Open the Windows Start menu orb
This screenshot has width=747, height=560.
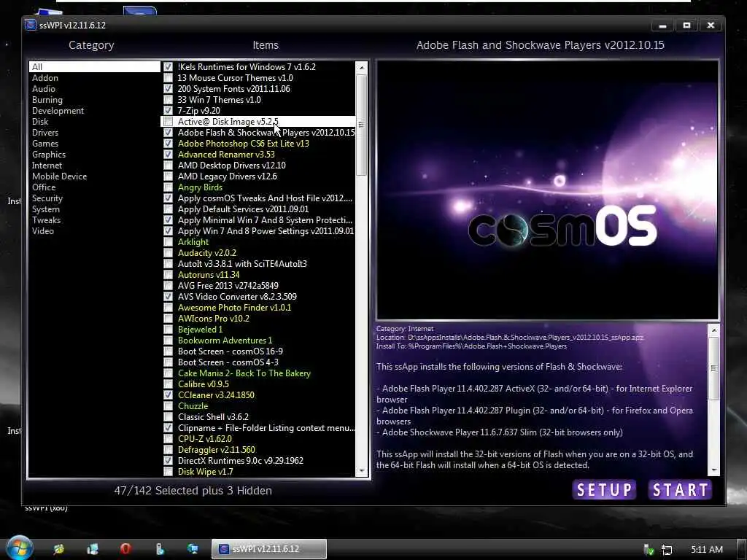pyautogui.click(x=19, y=548)
